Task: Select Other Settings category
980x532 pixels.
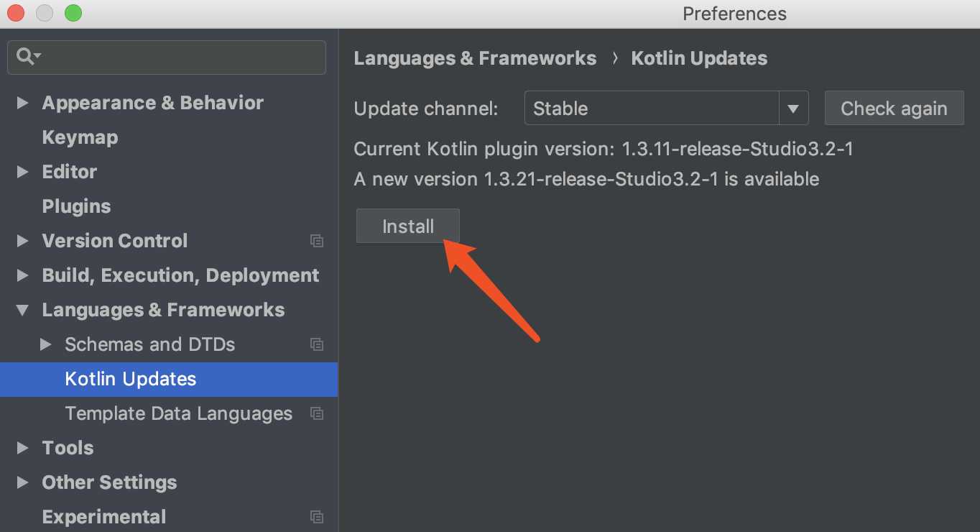Action: (109, 482)
